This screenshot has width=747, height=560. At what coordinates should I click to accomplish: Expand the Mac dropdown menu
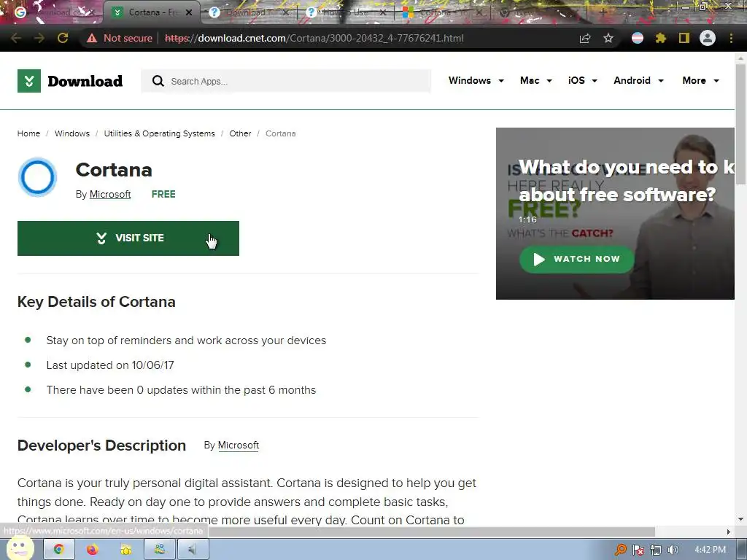[x=536, y=80]
